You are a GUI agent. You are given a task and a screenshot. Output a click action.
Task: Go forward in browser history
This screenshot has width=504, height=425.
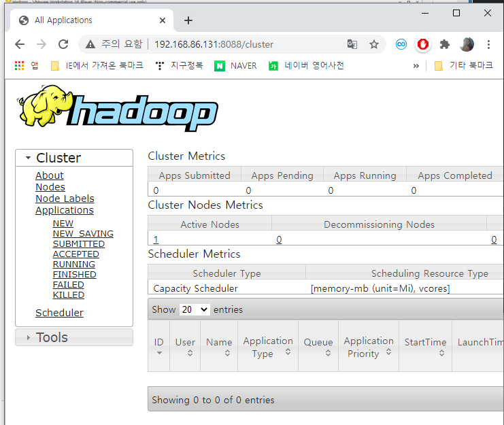click(x=41, y=44)
